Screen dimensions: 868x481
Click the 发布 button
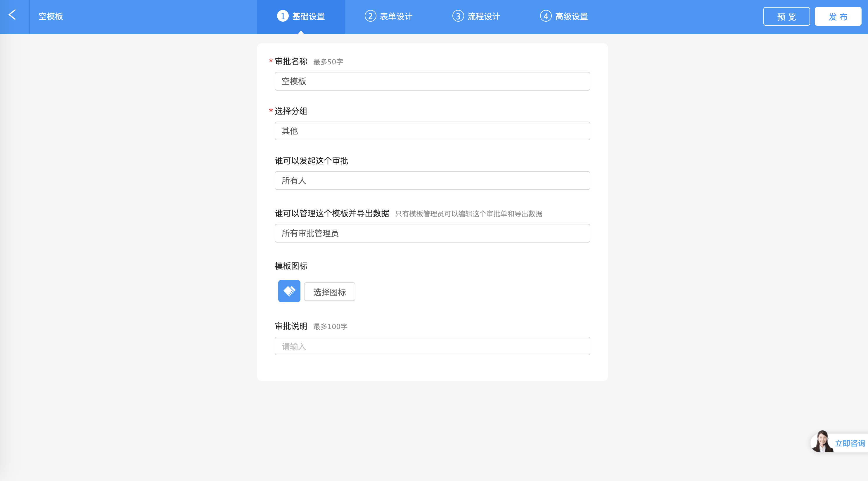tap(838, 16)
